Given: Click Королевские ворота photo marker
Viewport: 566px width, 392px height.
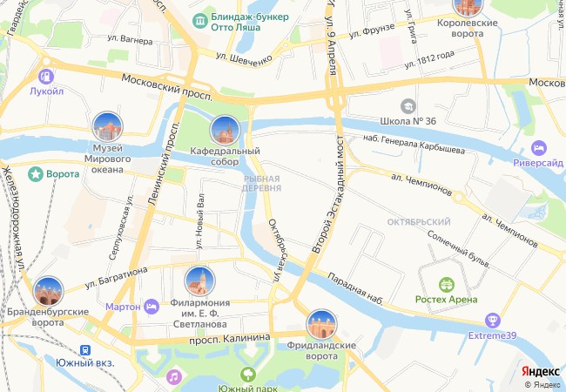Looking at the screenshot, I should [x=468, y=4].
